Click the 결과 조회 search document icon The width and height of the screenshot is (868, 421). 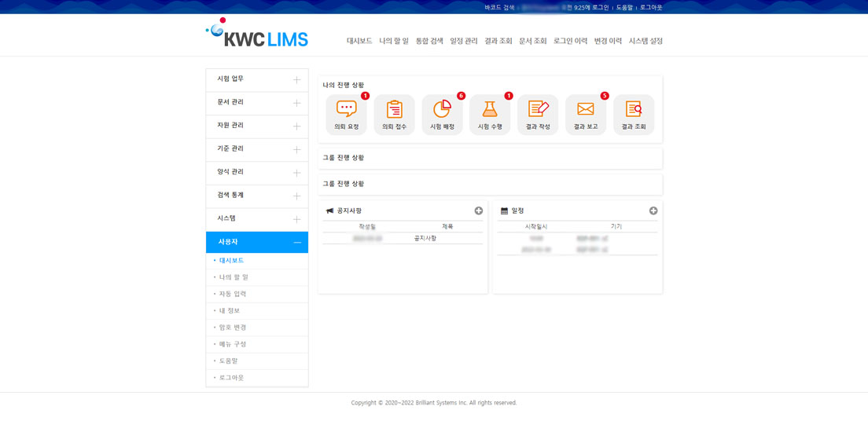point(634,110)
